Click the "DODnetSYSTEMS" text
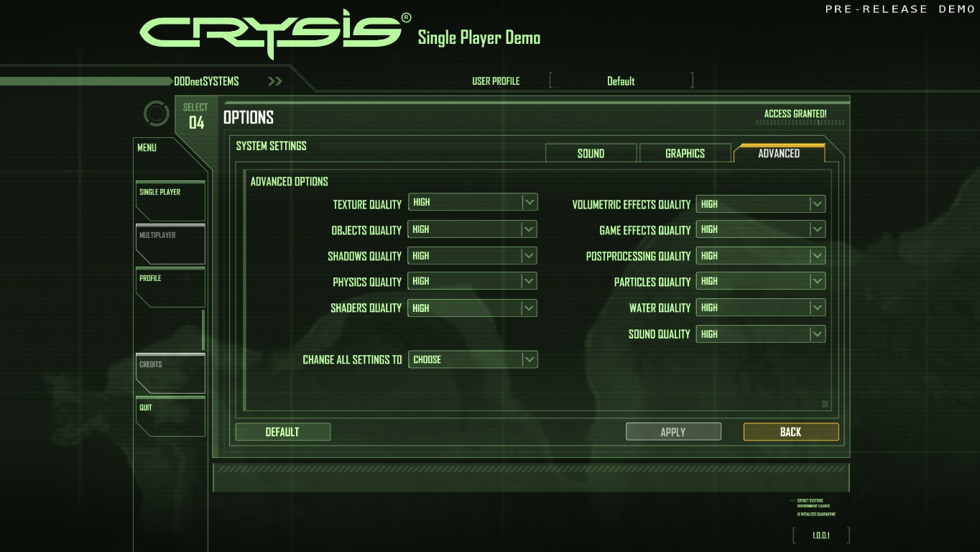The image size is (980, 552). pos(206,81)
